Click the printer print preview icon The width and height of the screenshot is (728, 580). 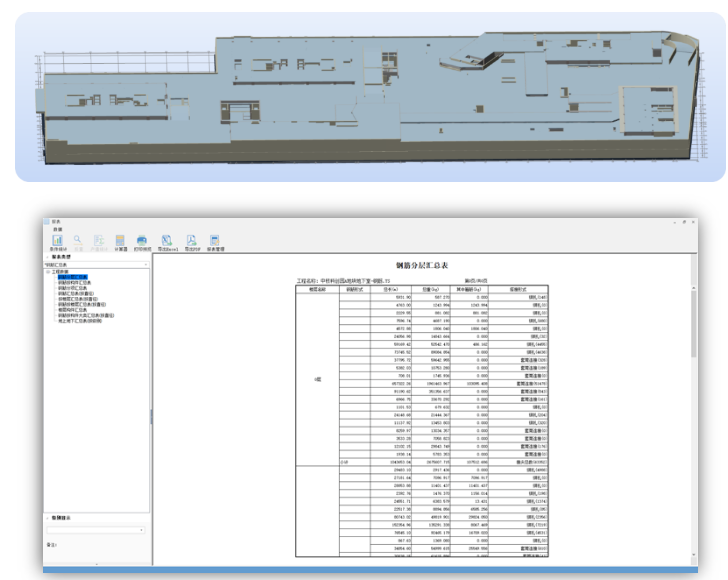142,240
